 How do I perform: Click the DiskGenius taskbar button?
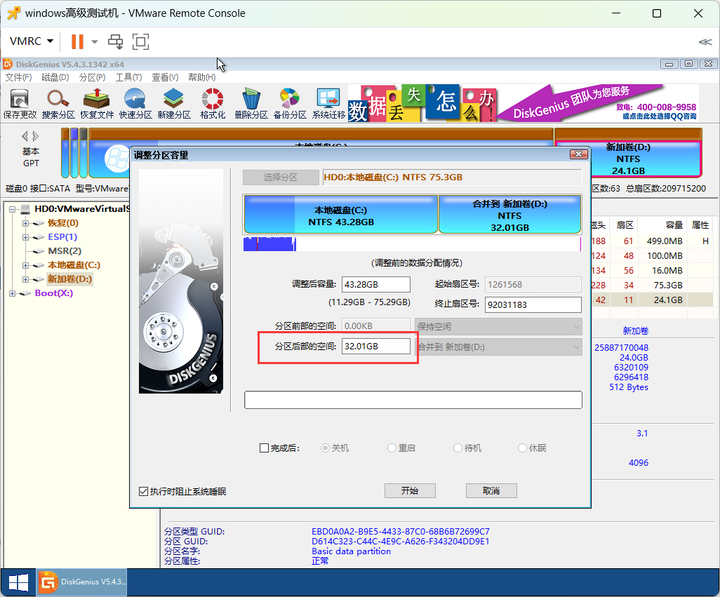tap(82, 582)
